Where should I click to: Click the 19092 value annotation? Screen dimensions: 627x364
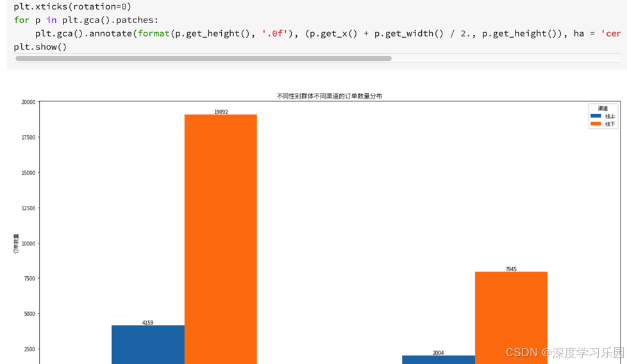(221, 112)
